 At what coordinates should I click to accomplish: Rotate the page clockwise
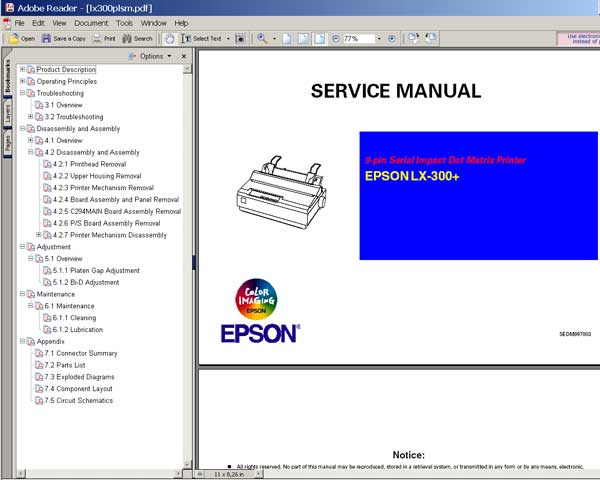[413, 38]
